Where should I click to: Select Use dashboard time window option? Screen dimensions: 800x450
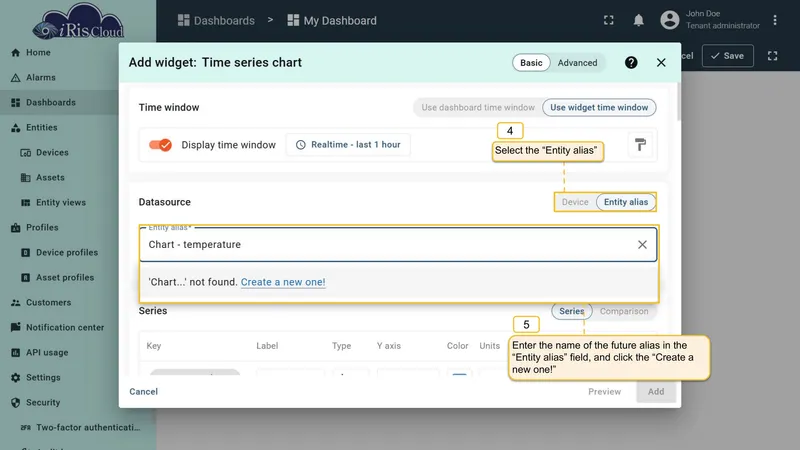[x=478, y=108]
